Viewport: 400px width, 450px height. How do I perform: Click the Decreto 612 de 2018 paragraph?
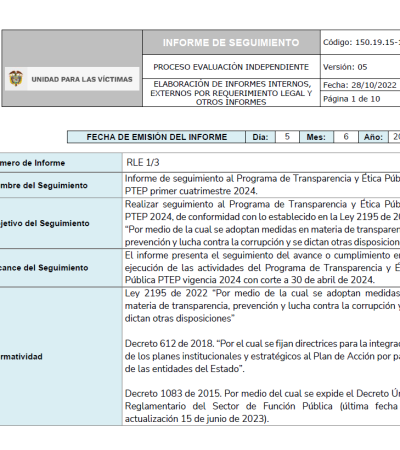click(x=262, y=356)
